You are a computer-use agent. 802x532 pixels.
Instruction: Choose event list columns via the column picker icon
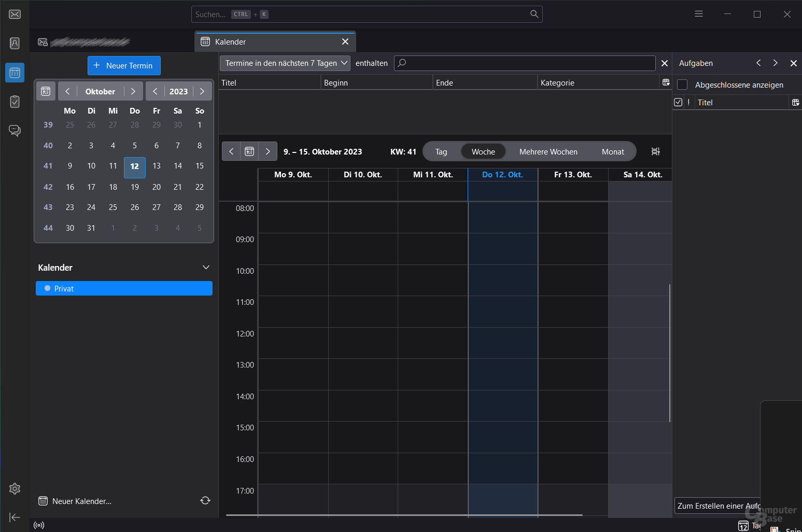tap(666, 82)
